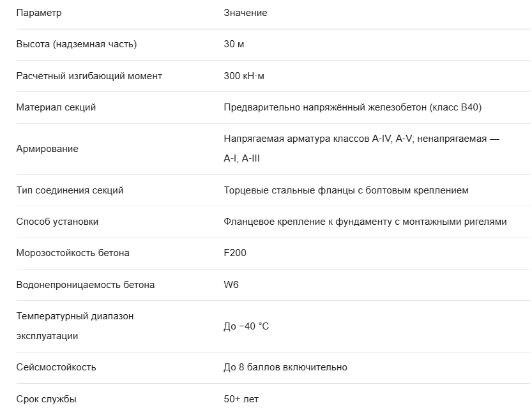
Task: Click the '50+ лет' service life value
Action: 241,399
